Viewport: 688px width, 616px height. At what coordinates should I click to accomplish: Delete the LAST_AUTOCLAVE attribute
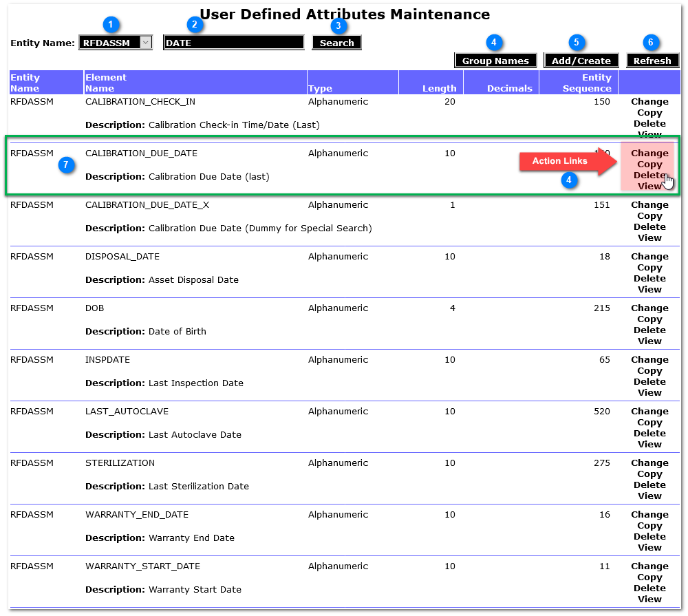pos(649,433)
